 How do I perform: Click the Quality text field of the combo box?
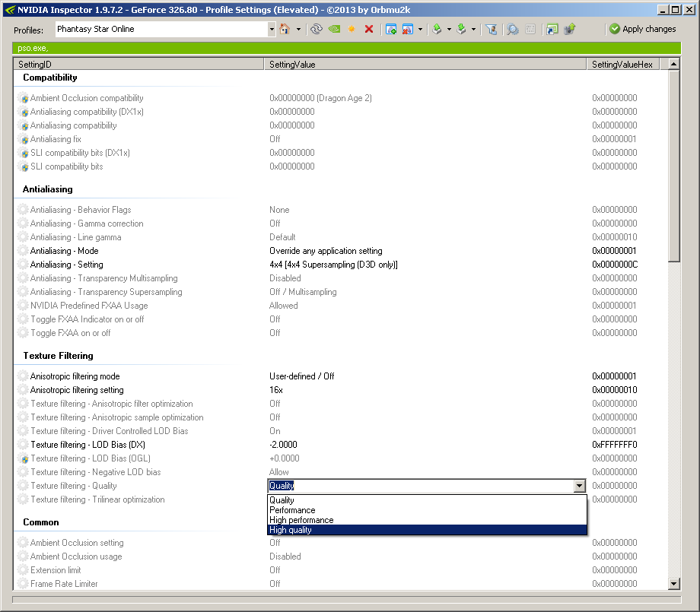pos(421,486)
